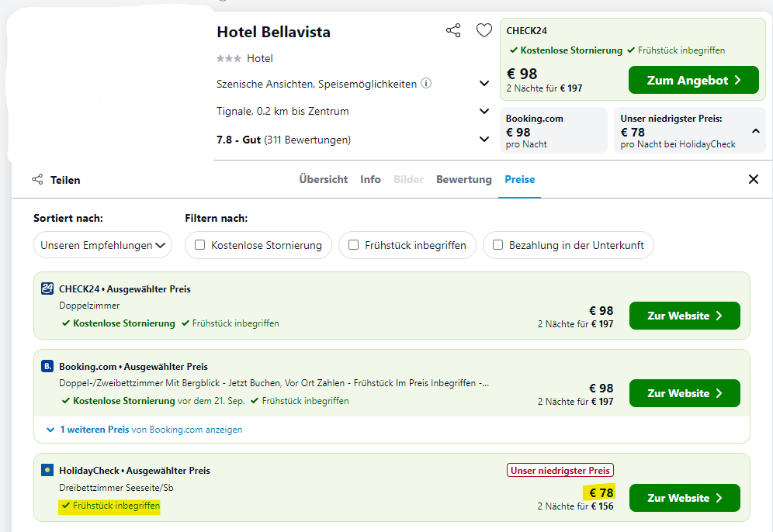Screen dimensions: 773x532
Task: Click the Dreibettzimmer Seeseite/Sb room text
Action: (x=116, y=488)
